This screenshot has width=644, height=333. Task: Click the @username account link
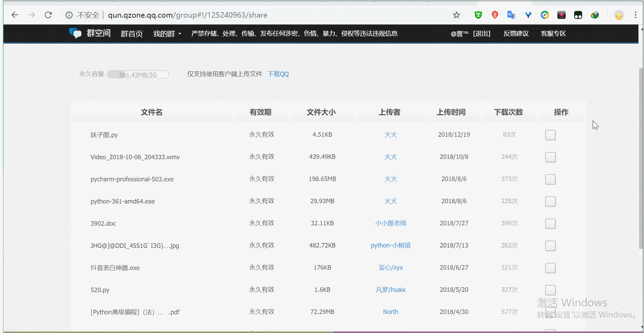tap(460, 34)
